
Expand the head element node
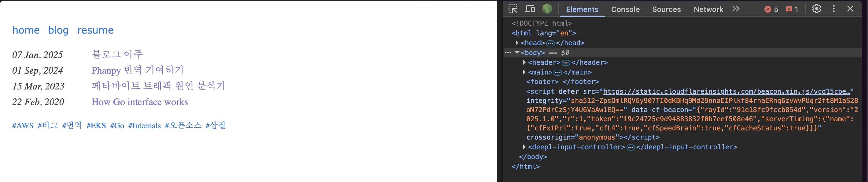517,43
